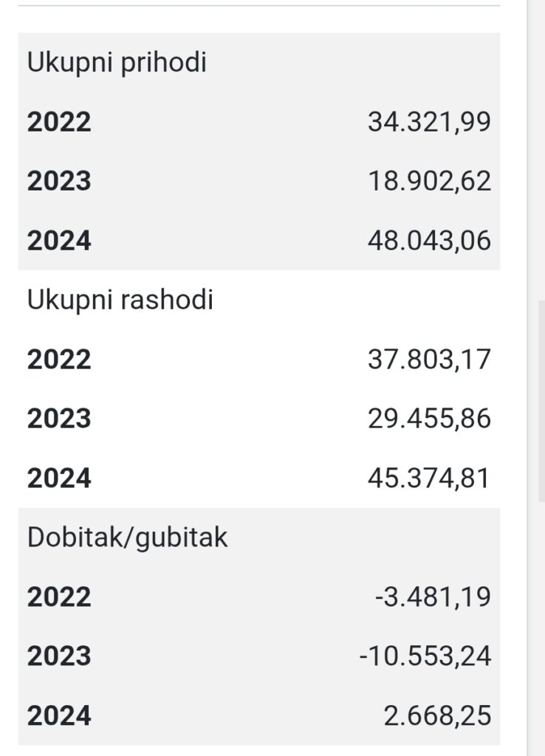
Task: Select the 2024 label under Ukupni rashodi
Action: click(59, 478)
